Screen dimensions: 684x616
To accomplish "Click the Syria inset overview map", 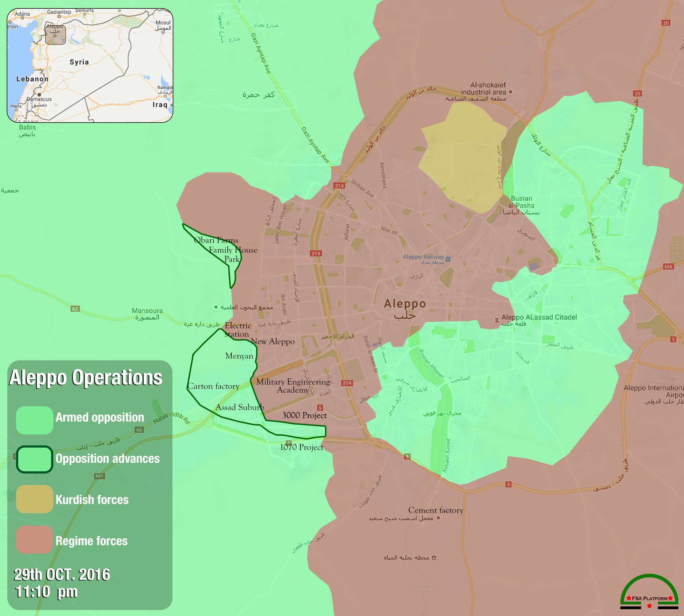I will (x=90, y=65).
